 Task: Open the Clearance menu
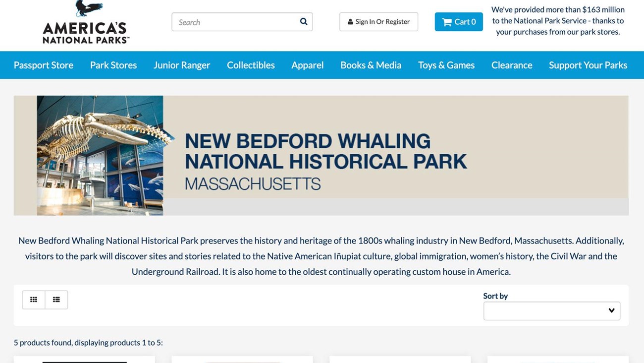point(512,65)
